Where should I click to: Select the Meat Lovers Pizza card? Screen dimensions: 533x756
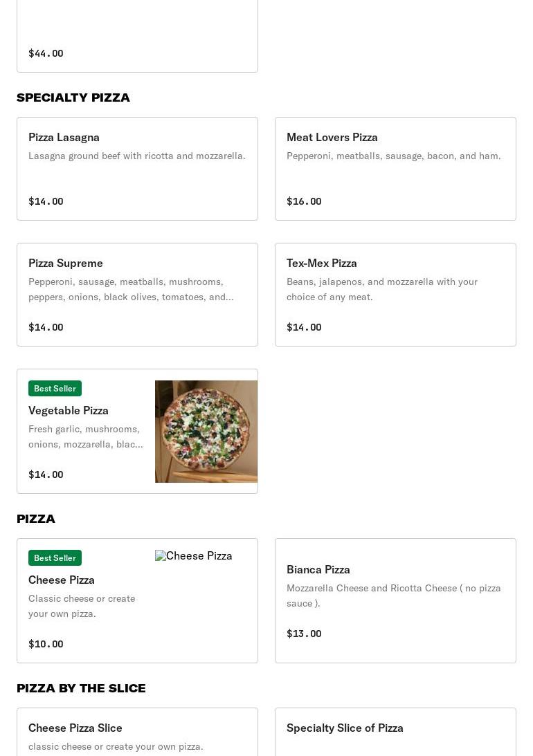[x=395, y=169]
